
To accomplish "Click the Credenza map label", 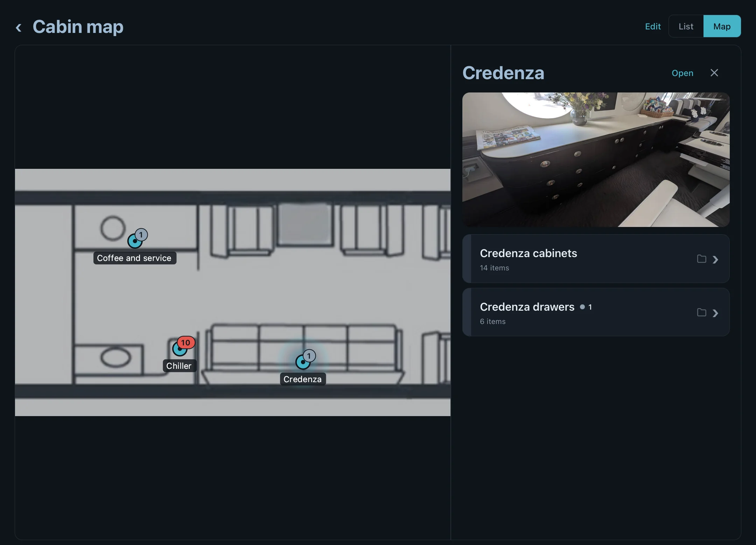I will [303, 379].
